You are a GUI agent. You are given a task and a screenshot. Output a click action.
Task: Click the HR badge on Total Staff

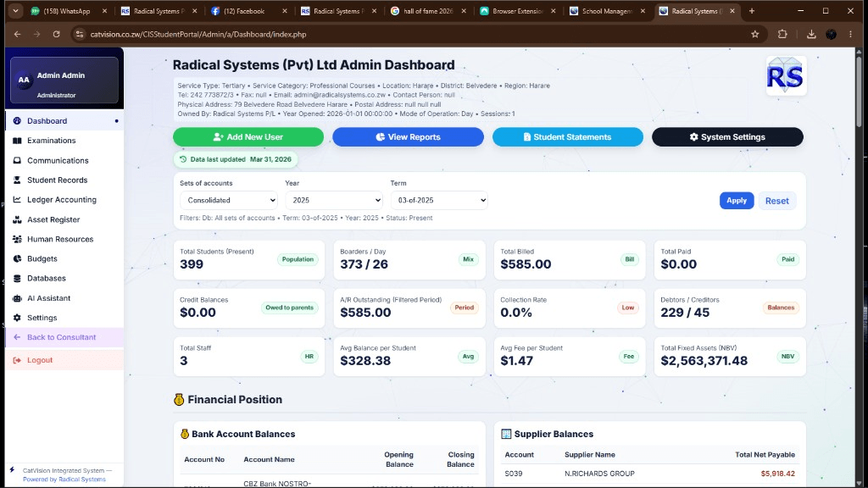coord(309,357)
